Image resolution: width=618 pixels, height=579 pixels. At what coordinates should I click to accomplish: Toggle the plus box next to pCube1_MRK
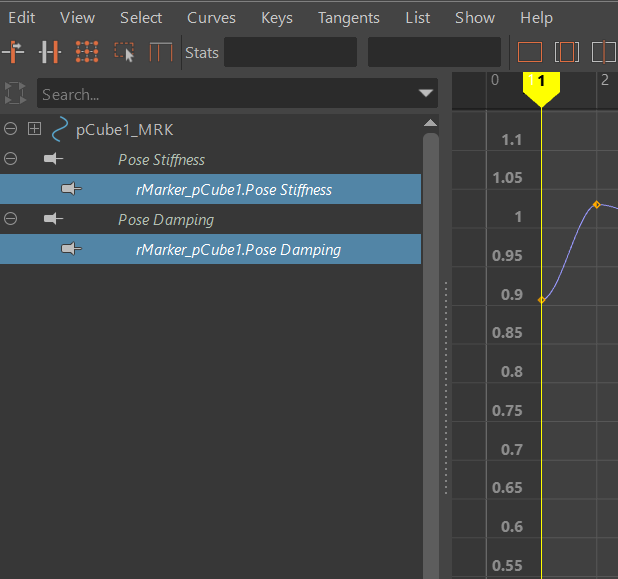35,129
